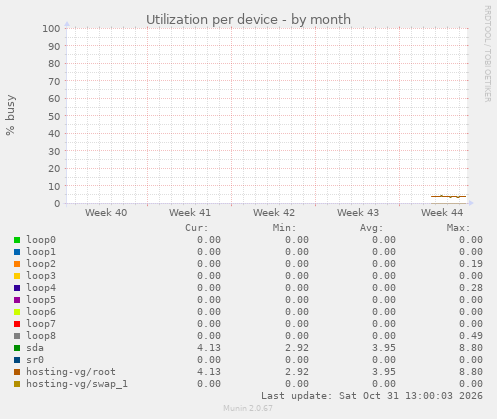Click the sr0 navy color swatch

pos(17,360)
